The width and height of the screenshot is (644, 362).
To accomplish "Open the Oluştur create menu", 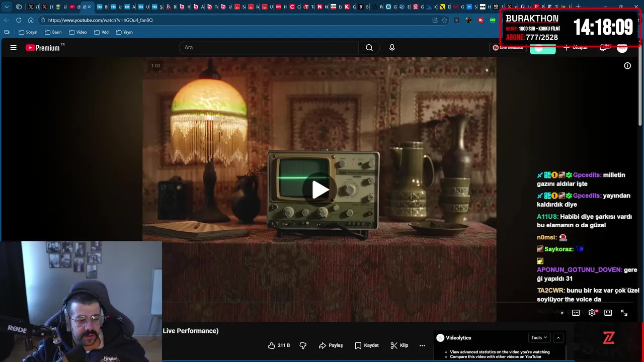I will [576, 47].
